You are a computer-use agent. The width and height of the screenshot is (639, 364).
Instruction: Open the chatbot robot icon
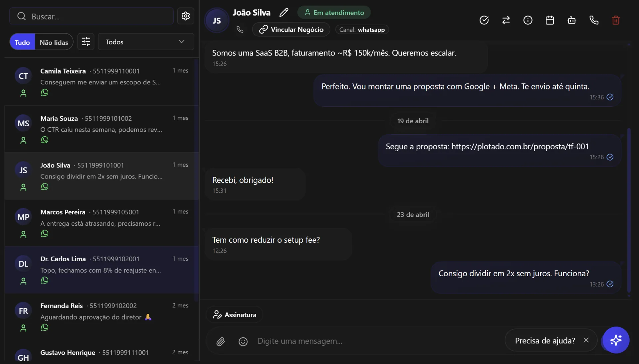[572, 20]
